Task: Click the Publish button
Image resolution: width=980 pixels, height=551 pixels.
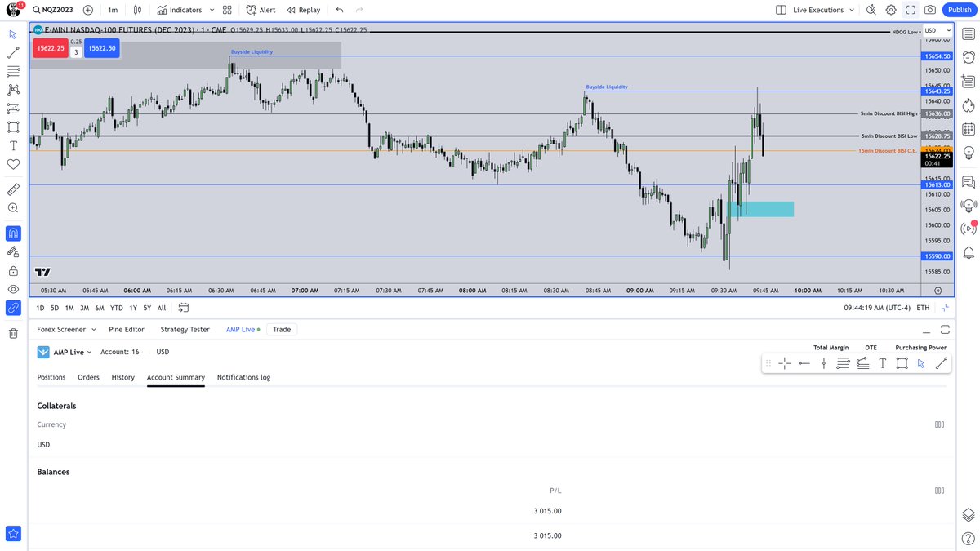Action: (x=959, y=9)
